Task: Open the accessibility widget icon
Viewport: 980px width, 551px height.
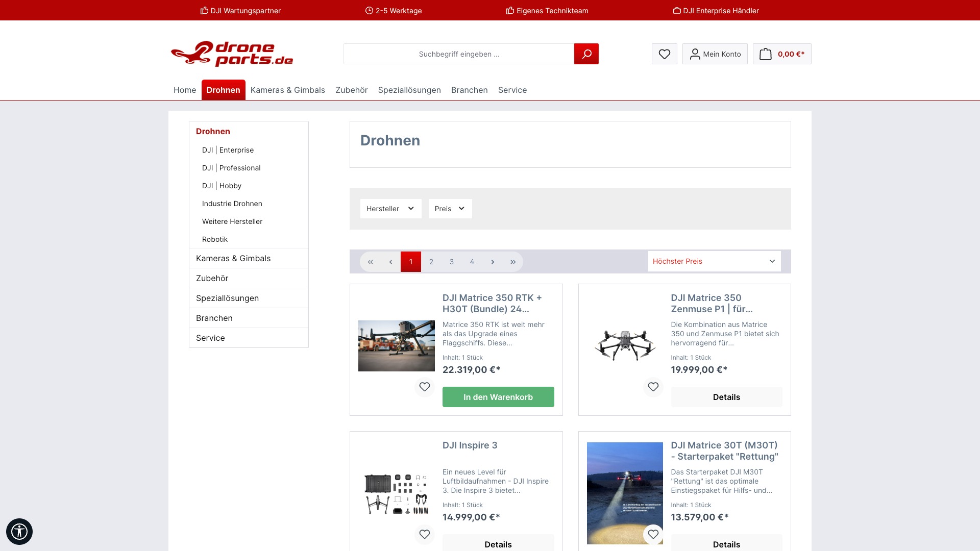Action: pos(19,531)
